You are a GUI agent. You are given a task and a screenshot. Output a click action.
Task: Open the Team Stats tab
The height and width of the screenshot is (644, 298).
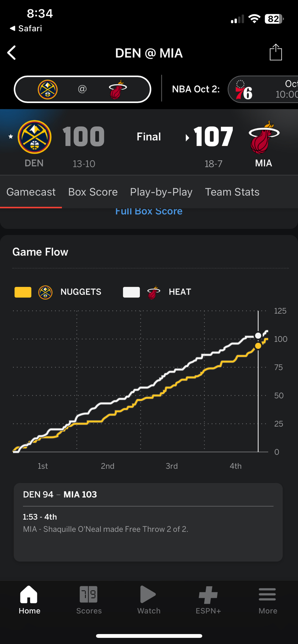click(x=232, y=192)
